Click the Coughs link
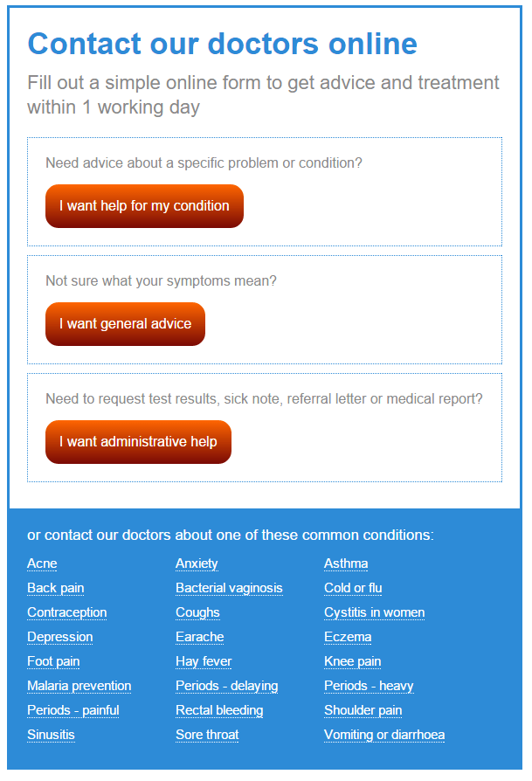This screenshot has width=532, height=781. coord(197,612)
